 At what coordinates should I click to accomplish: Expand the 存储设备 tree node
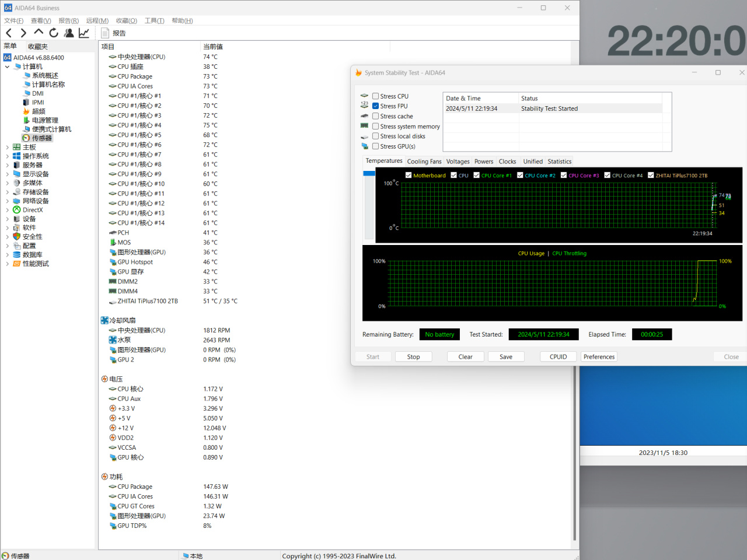click(x=7, y=192)
